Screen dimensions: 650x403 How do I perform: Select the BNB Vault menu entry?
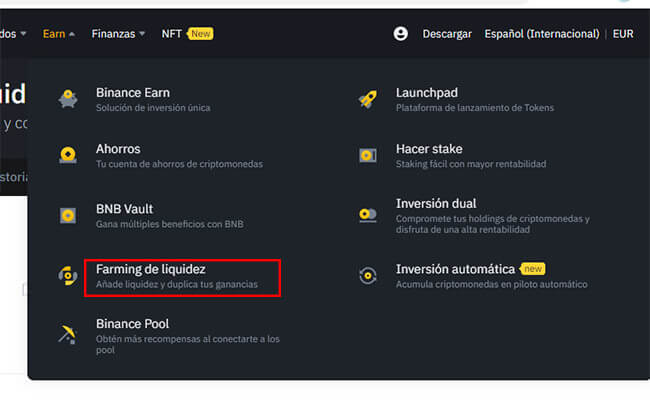click(170, 216)
